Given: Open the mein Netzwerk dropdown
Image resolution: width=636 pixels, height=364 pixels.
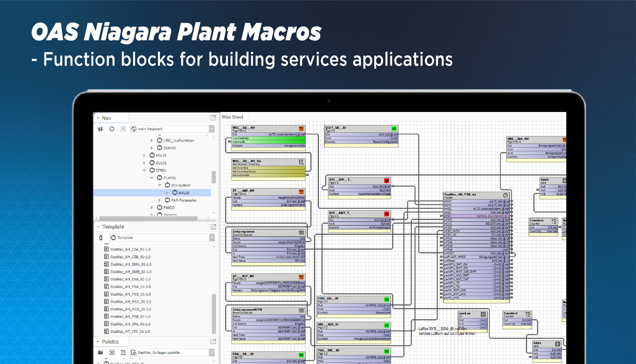Looking at the screenshot, I should coord(212,129).
